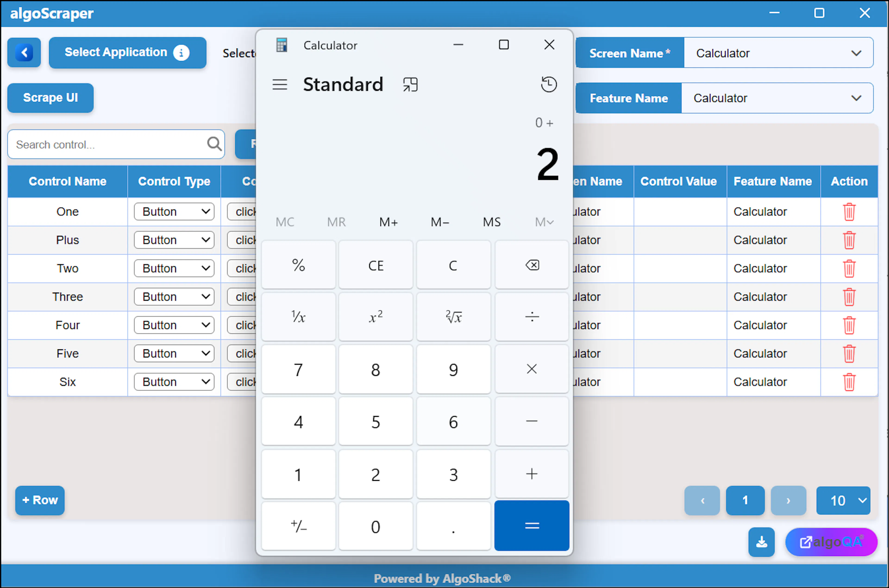
Task: Click Calculator number 9 key
Action: click(453, 369)
